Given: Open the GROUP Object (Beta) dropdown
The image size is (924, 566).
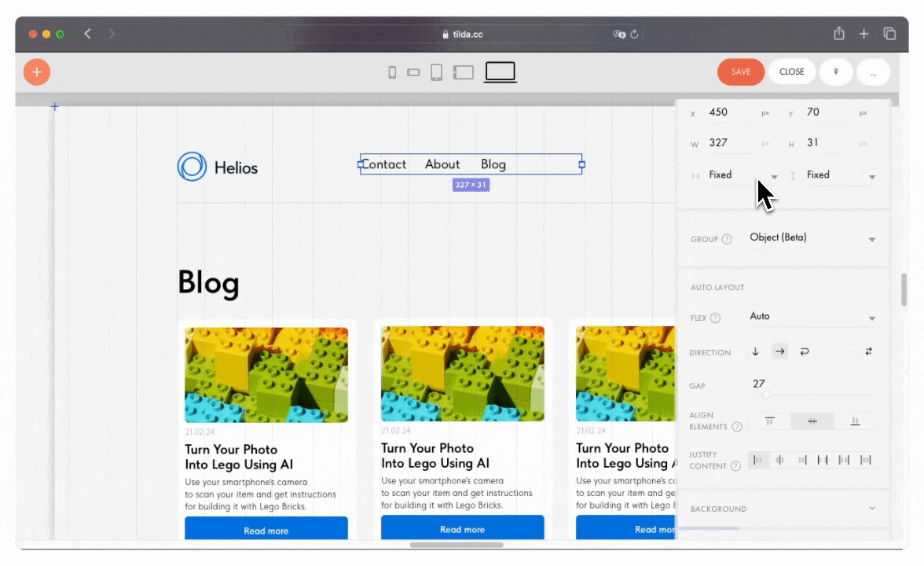Looking at the screenshot, I should tap(812, 237).
